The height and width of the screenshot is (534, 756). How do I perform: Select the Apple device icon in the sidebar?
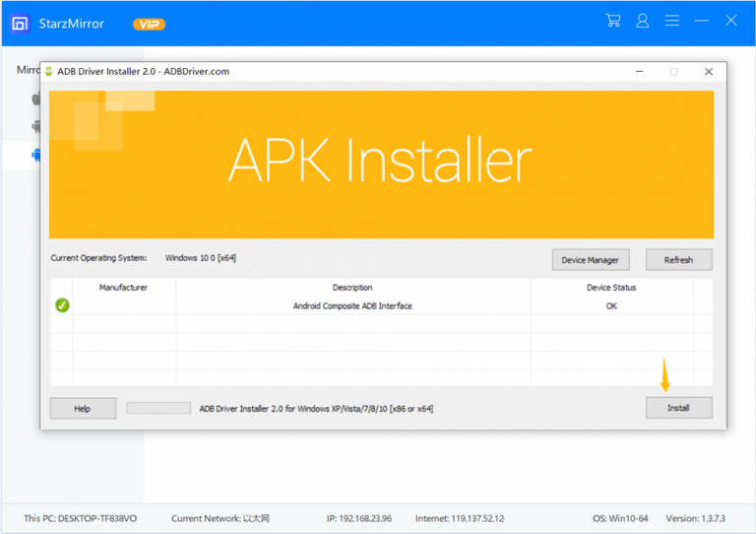(x=36, y=99)
